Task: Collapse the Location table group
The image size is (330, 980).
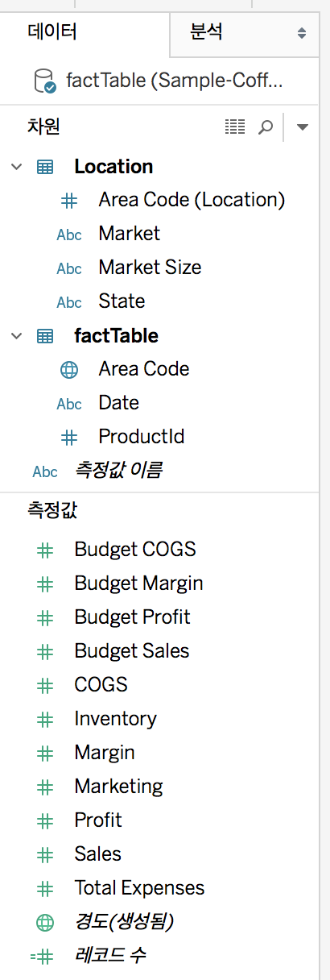Action: (x=17, y=167)
